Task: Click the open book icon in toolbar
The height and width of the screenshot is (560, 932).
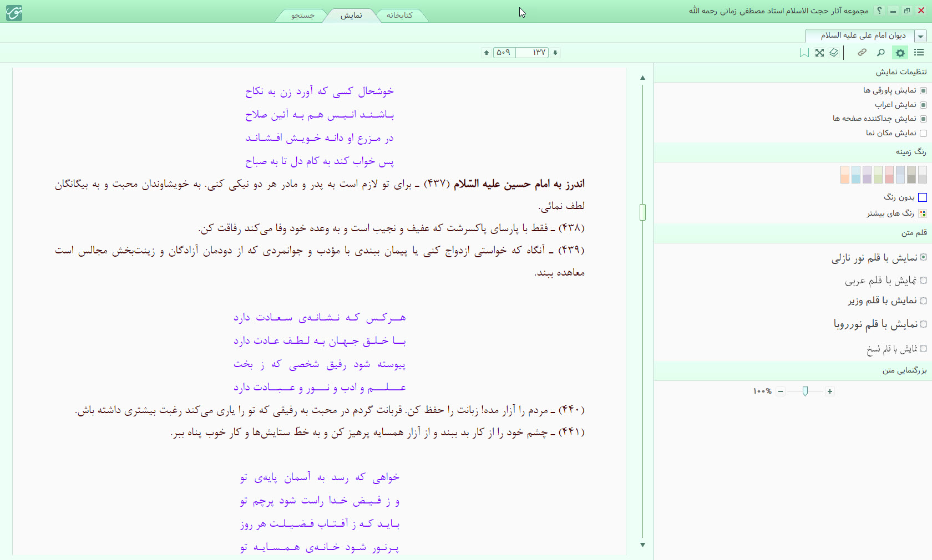Action: pos(834,53)
